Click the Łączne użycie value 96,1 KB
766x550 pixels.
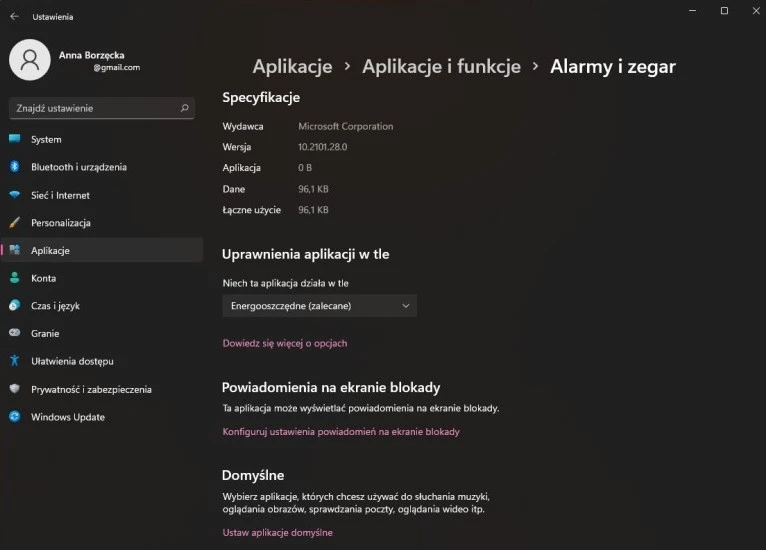pos(313,210)
